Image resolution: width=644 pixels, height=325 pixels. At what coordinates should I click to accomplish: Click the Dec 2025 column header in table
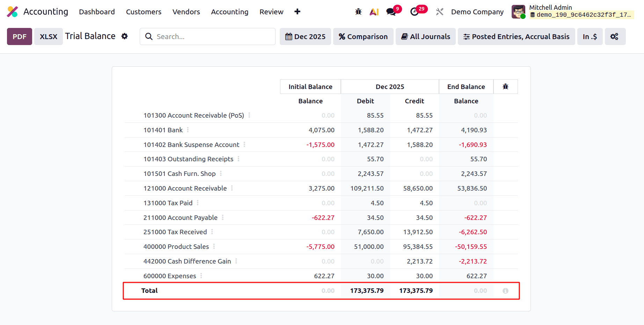(390, 87)
